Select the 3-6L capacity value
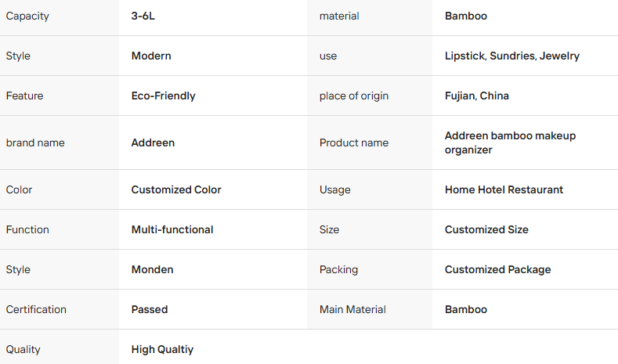The image size is (618, 364). click(x=143, y=16)
